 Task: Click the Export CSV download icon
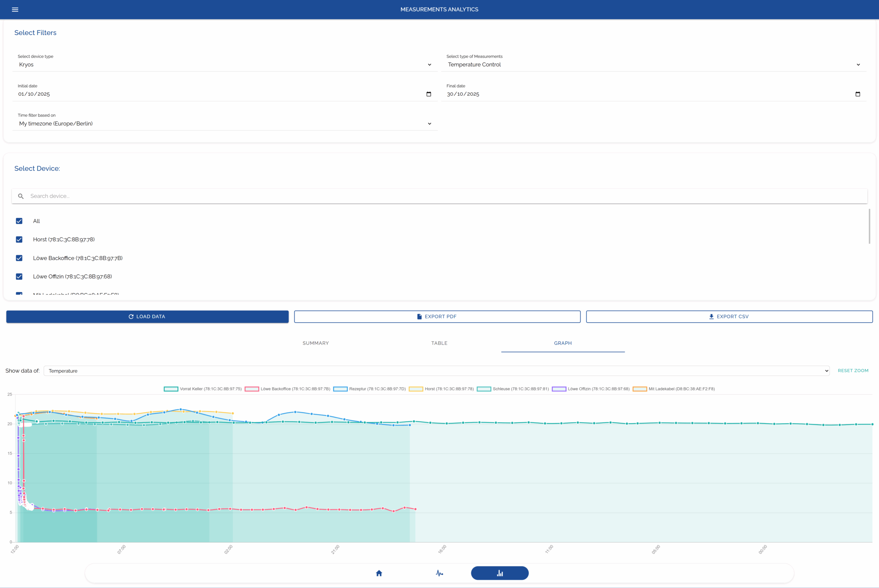click(x=711, y=316)
